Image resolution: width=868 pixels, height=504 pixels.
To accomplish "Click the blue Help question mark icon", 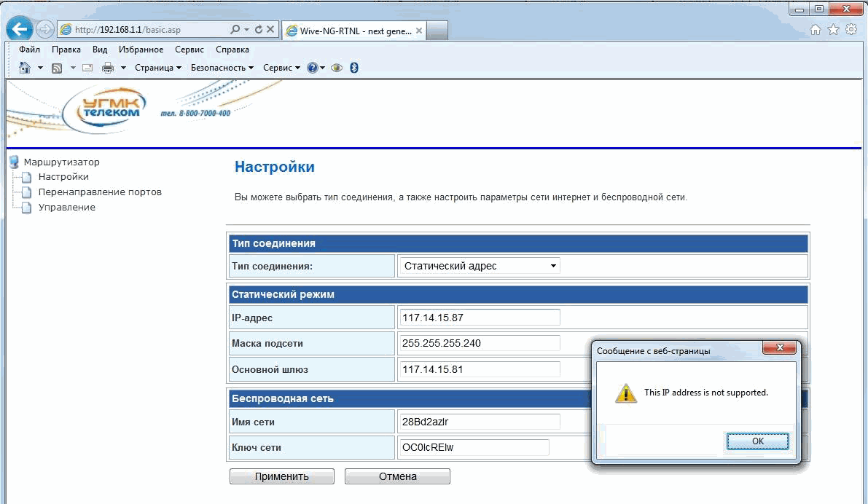I will [x=313, y=68].
